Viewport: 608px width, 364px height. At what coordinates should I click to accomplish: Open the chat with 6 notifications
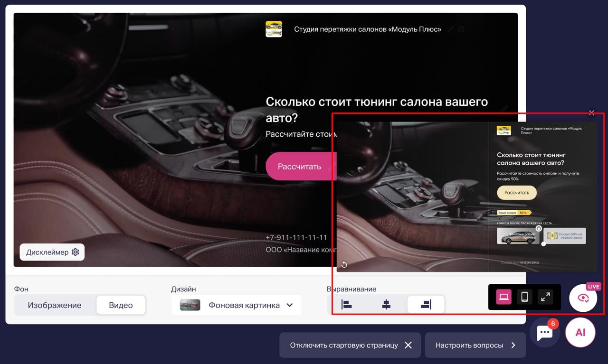545,333
